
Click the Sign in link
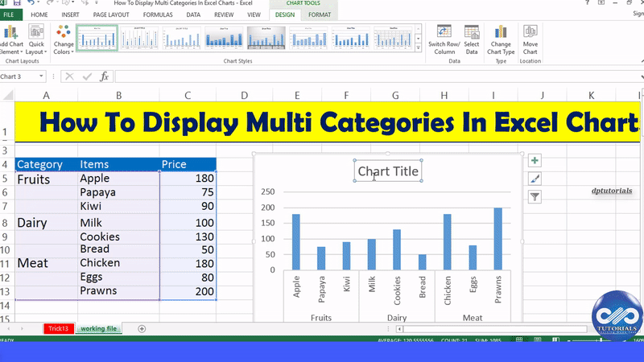tap(638, 14)
